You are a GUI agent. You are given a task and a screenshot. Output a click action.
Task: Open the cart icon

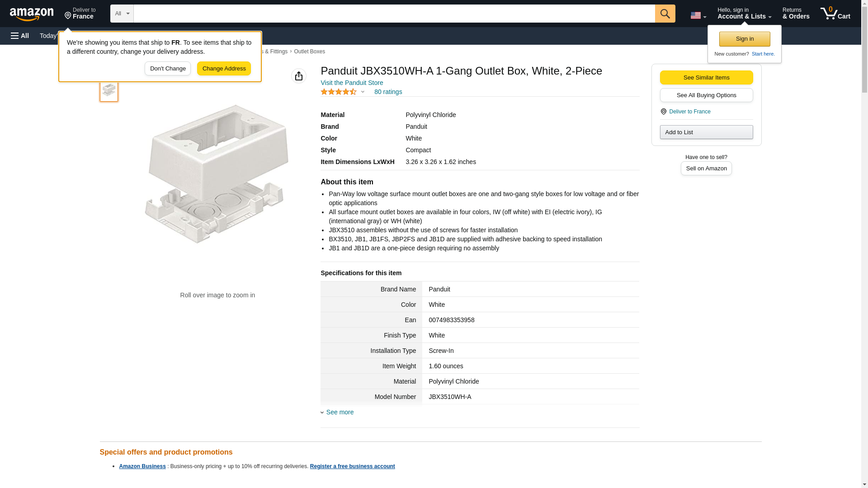pyautogui.click(x=835, y=14)
